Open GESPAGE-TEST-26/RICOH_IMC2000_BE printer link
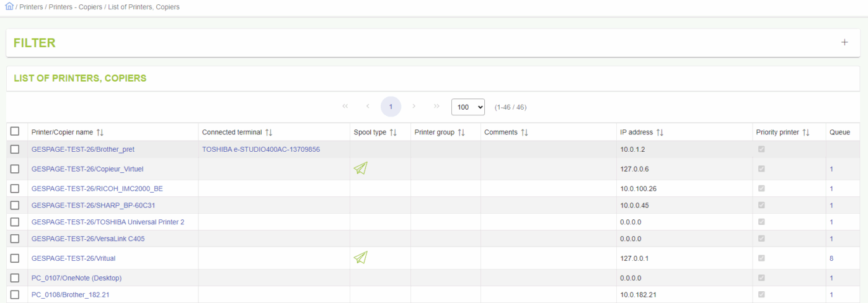The image size is (868, 303). click(97, 188)
